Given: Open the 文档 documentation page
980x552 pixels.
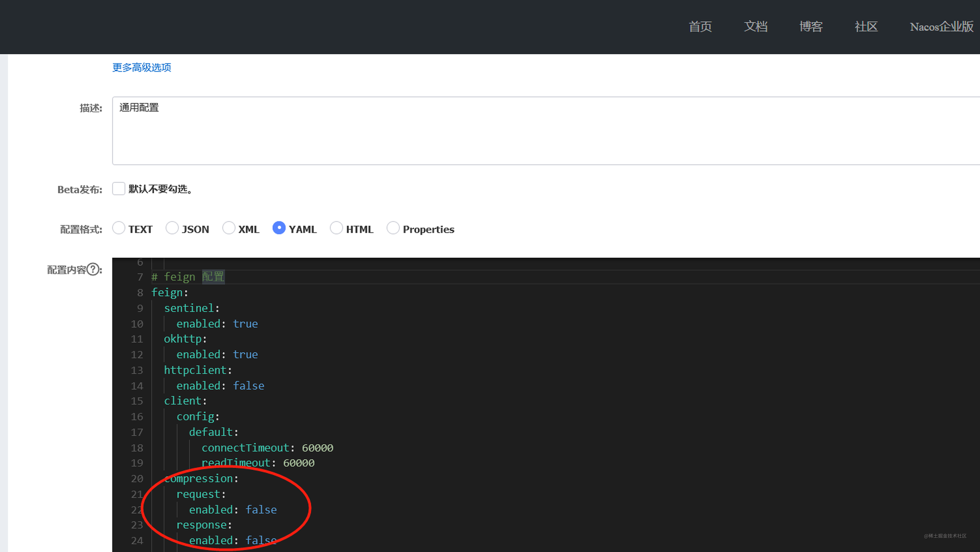Looking at the screenshot, I should tap(755, 27).
